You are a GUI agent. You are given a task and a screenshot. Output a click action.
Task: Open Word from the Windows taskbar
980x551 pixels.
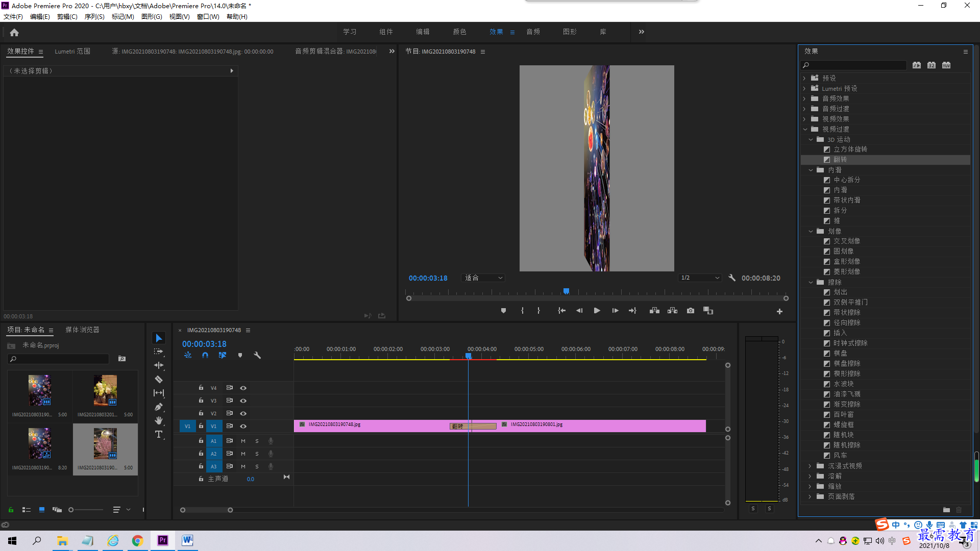(x=187, y=540)
